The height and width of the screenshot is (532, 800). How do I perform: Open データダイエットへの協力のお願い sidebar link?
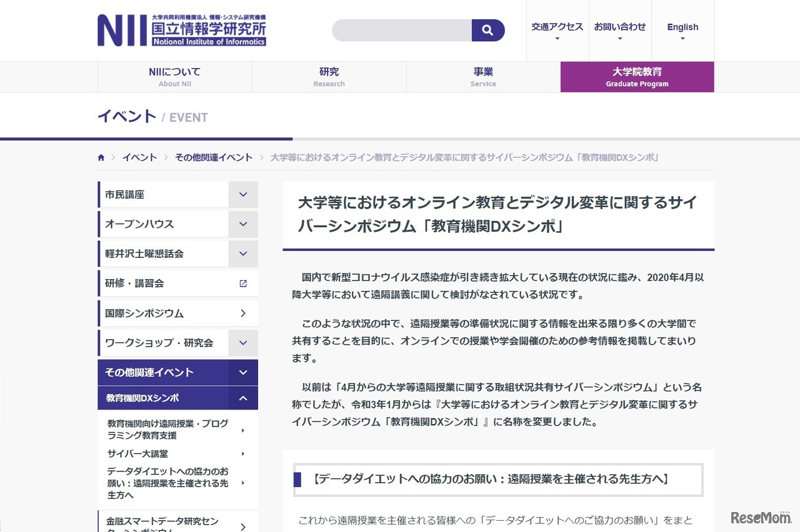(x=169, y=483)
